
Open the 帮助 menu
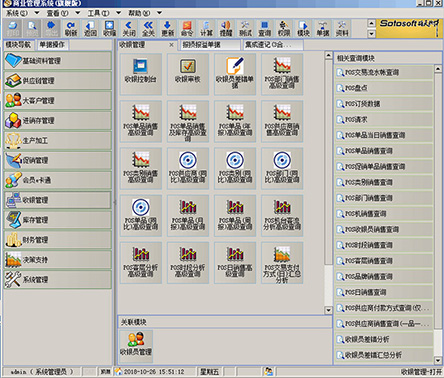[x=139, y=13]
